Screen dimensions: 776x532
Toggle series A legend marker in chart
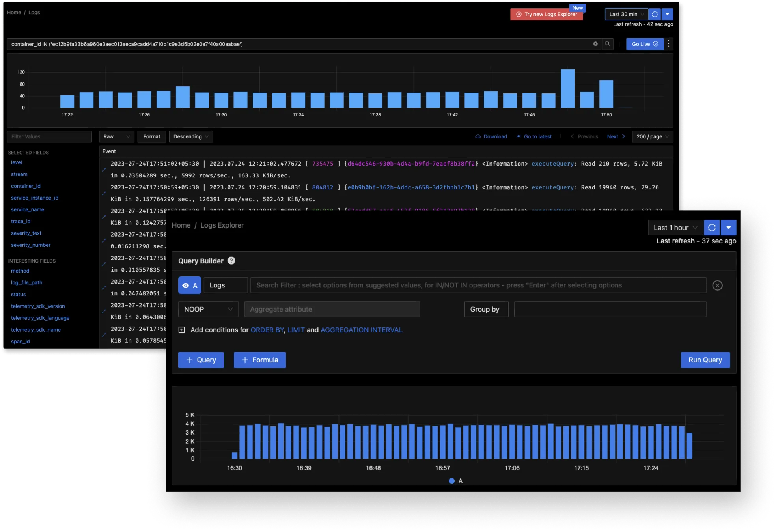coord(452,481)
